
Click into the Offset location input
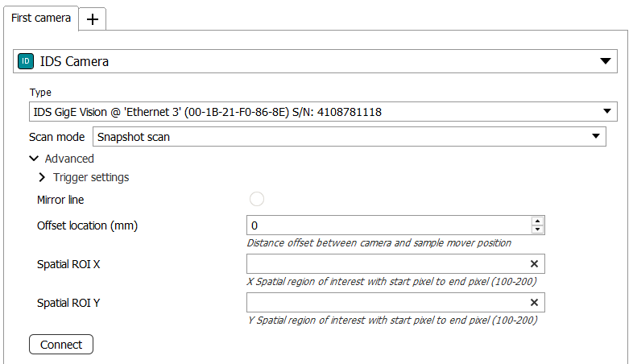click(x=387, y=225)
